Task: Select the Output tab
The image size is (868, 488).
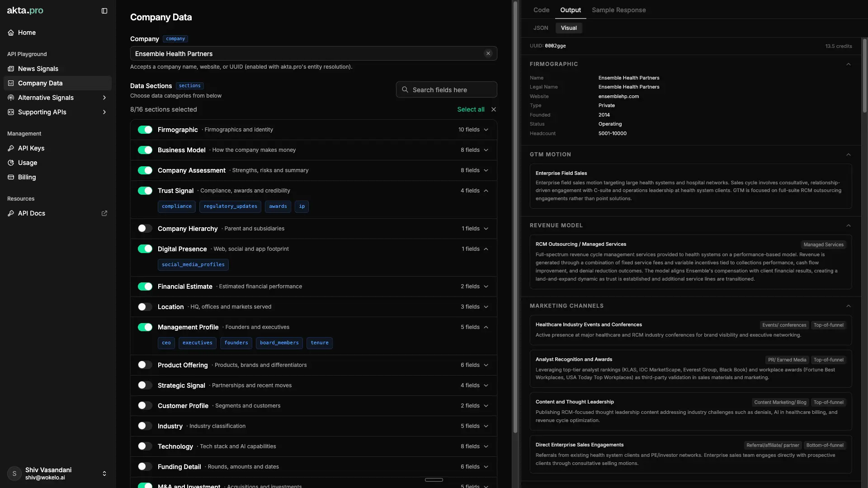Action: coord(571,10)
